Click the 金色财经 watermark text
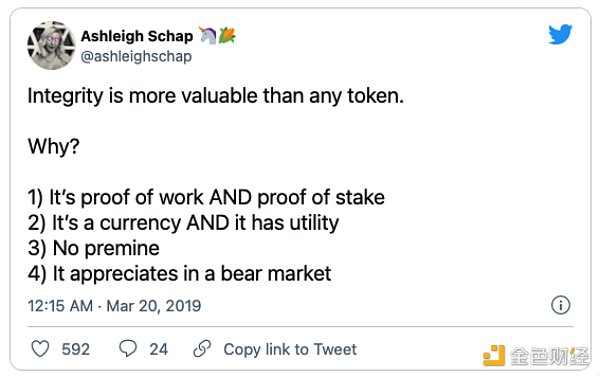The height and width of the screenshot is (377, 600). coord(549,356)
